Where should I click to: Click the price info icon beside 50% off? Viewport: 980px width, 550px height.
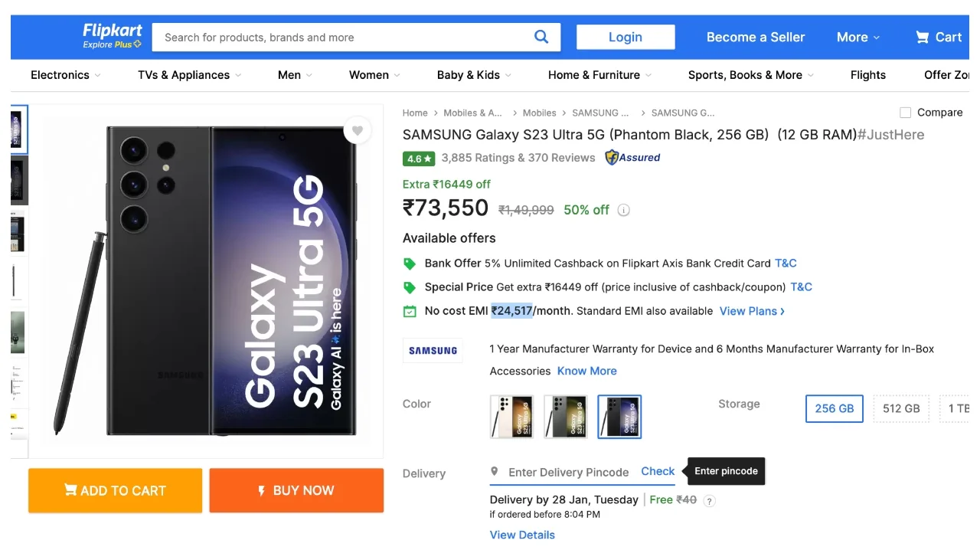pyautogui.click(x=624, y=210)
